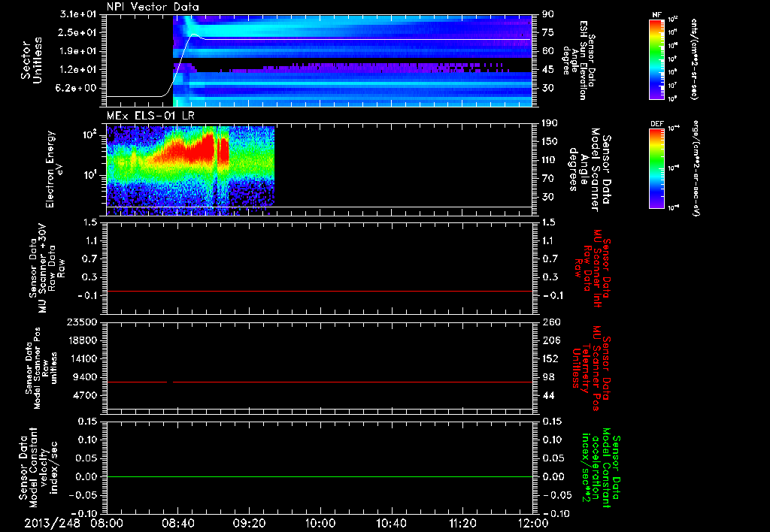Click the "Sector Unitless" axis label

(32, 60)
